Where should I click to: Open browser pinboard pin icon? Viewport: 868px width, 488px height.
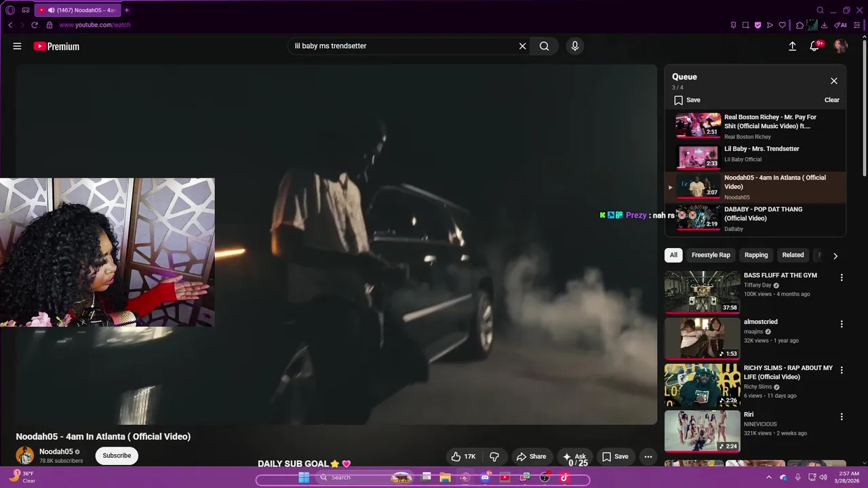click(x=733, y=25)
